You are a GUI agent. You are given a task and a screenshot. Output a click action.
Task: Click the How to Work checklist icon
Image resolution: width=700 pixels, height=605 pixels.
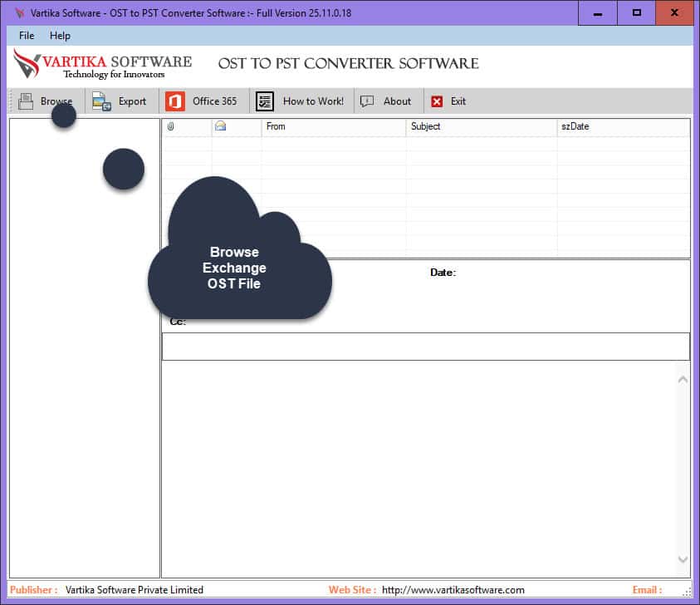coord(265,101)
